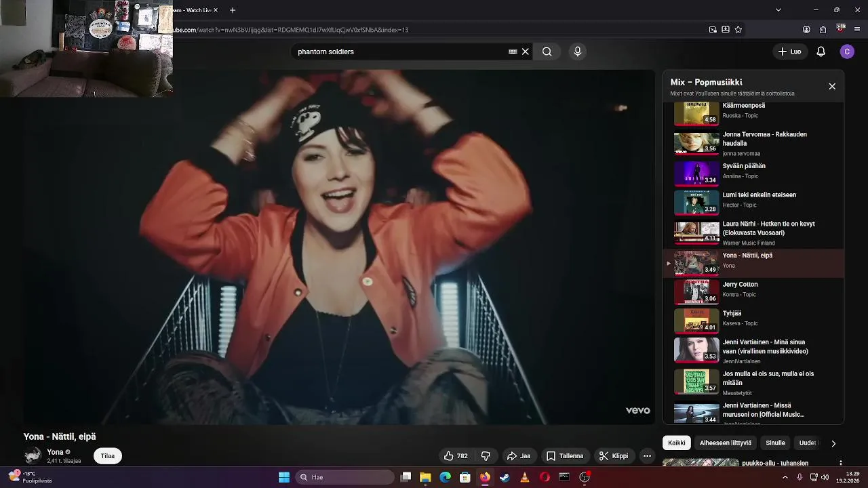Open options for puukko-allu suggested video

point(841,464)
